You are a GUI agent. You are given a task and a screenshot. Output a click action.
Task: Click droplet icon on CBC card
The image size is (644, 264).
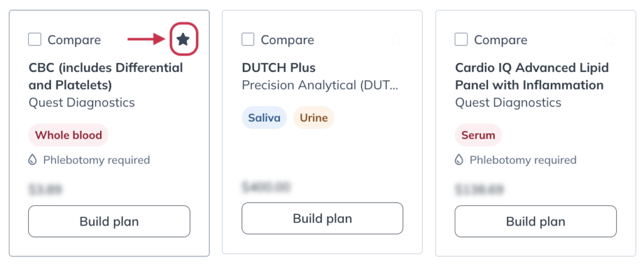33,160
